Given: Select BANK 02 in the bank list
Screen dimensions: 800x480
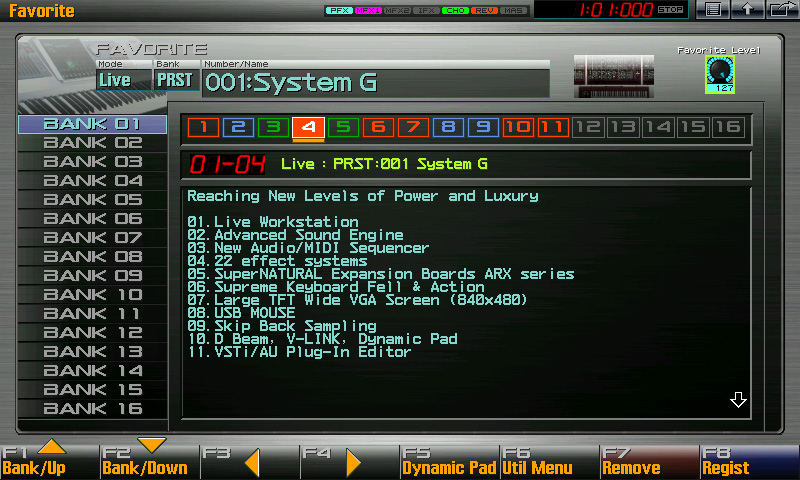Looking at the screenshot, I should point(92,143).
